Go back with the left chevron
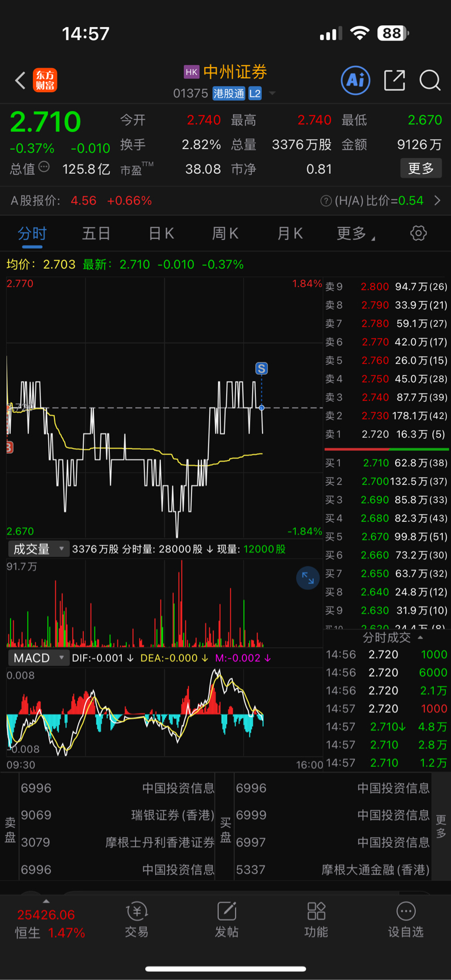 tap(21, 80)
